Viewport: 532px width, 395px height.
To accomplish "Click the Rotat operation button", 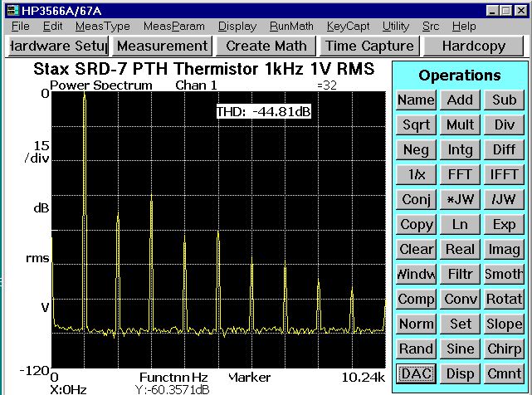I will [504, 299].
